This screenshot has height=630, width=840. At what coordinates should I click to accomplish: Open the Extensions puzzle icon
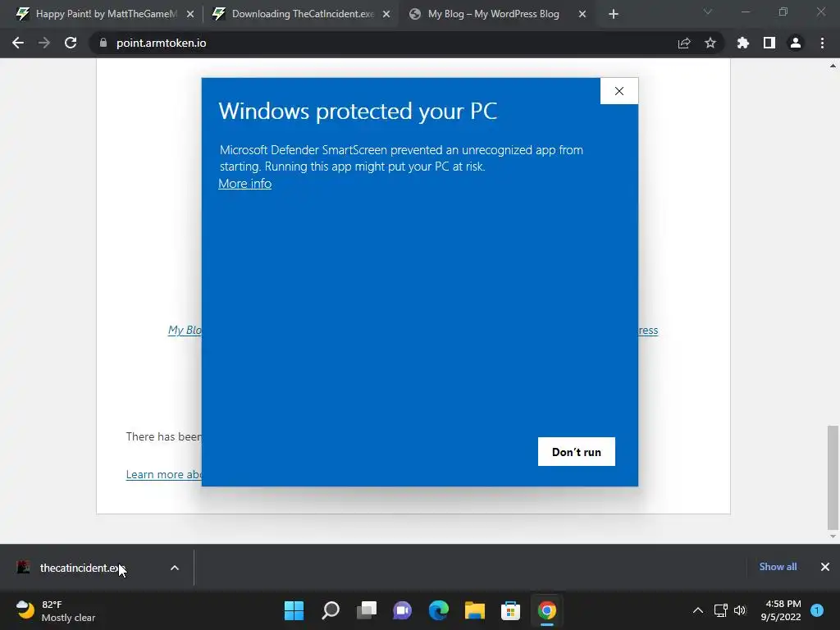(x=743, y=43)
